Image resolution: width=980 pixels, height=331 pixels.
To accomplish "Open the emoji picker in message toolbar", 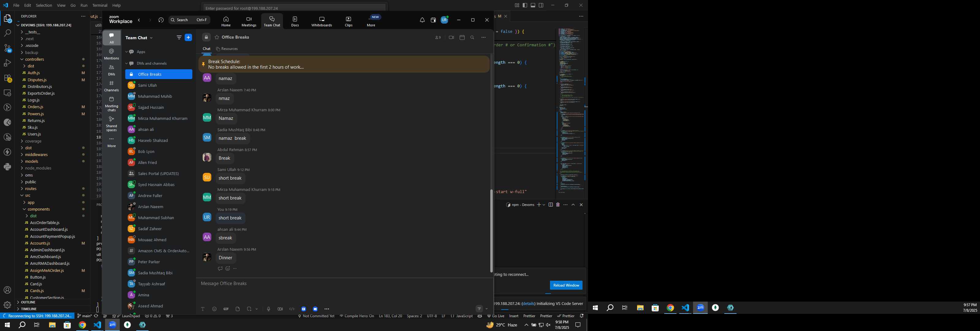I will point(214,309).
